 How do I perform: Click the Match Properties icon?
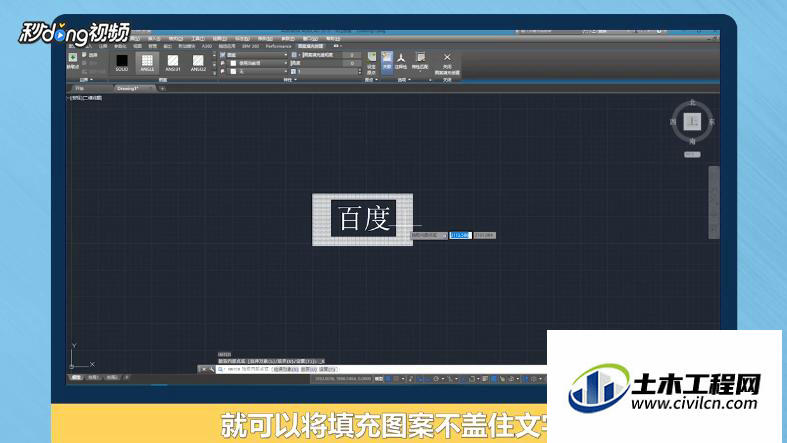[x=420, y=61]
